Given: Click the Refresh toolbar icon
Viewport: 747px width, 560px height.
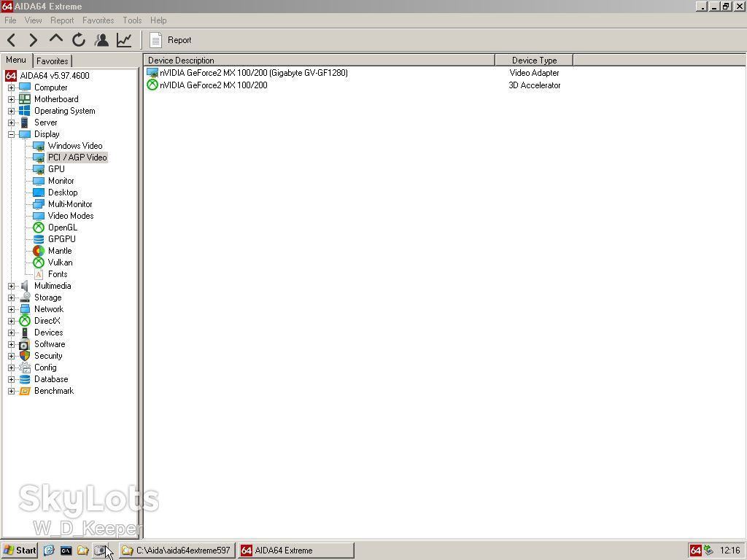Looking at the screenshot, I should (79, 40).
